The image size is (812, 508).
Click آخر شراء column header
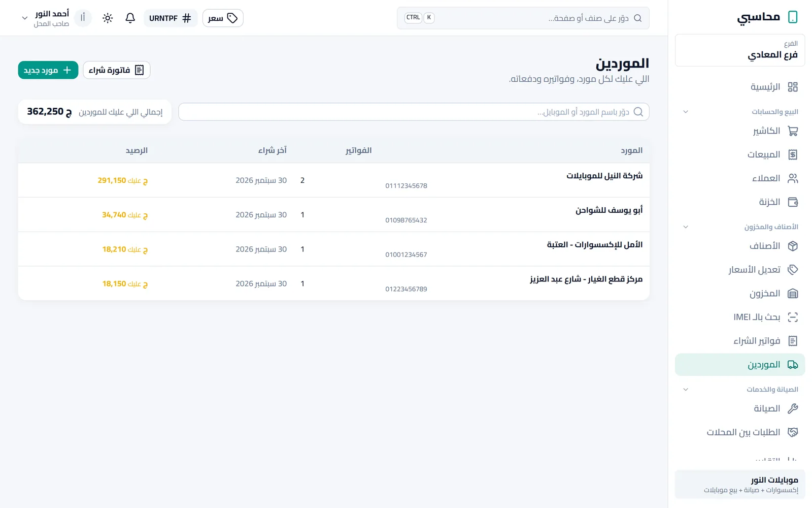(x=273, y=150)
